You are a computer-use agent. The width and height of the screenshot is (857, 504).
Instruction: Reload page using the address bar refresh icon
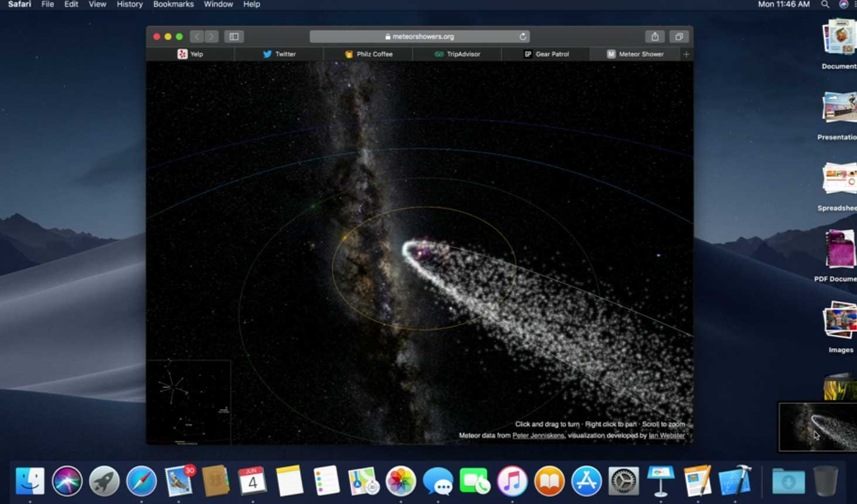coord(523,36)
